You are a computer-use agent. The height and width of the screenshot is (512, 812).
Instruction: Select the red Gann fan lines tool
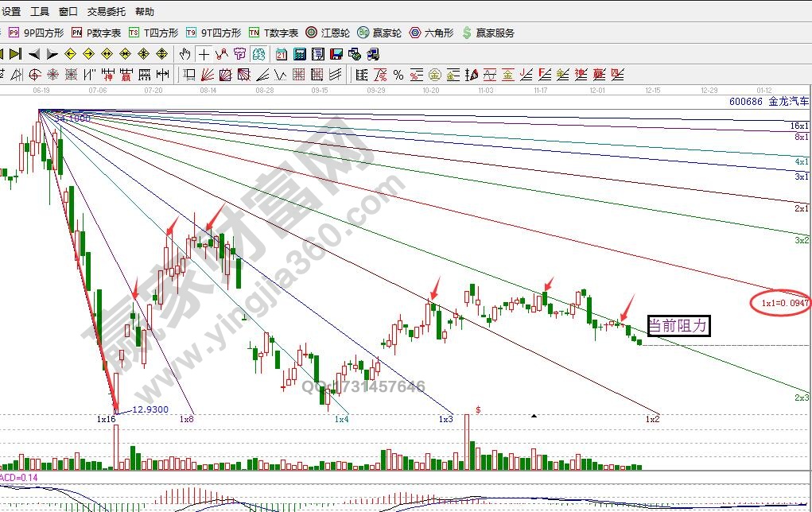tap(208, 75)
